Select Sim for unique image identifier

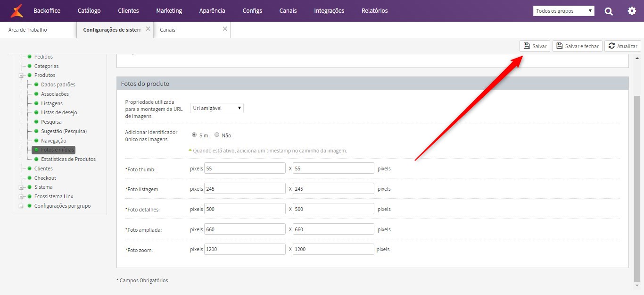point(194,135)
